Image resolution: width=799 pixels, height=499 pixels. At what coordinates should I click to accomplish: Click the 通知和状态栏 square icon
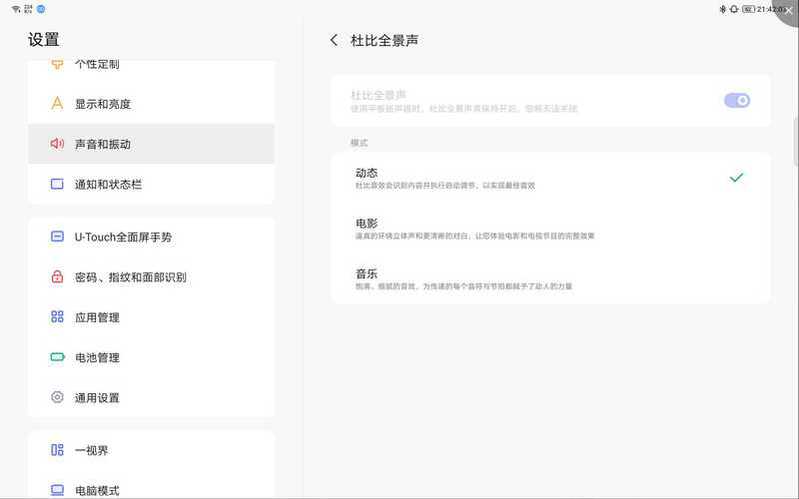coord(57,184)
